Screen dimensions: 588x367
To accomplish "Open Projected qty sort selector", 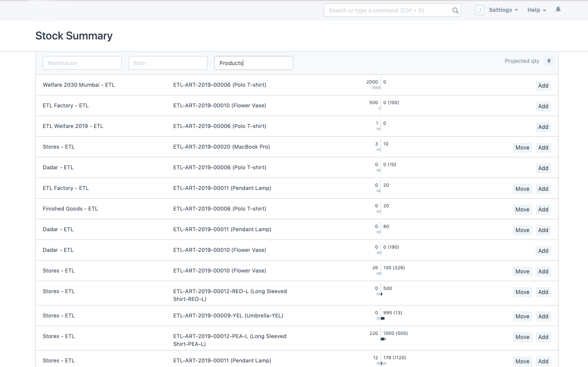I will tap(522, 61).
